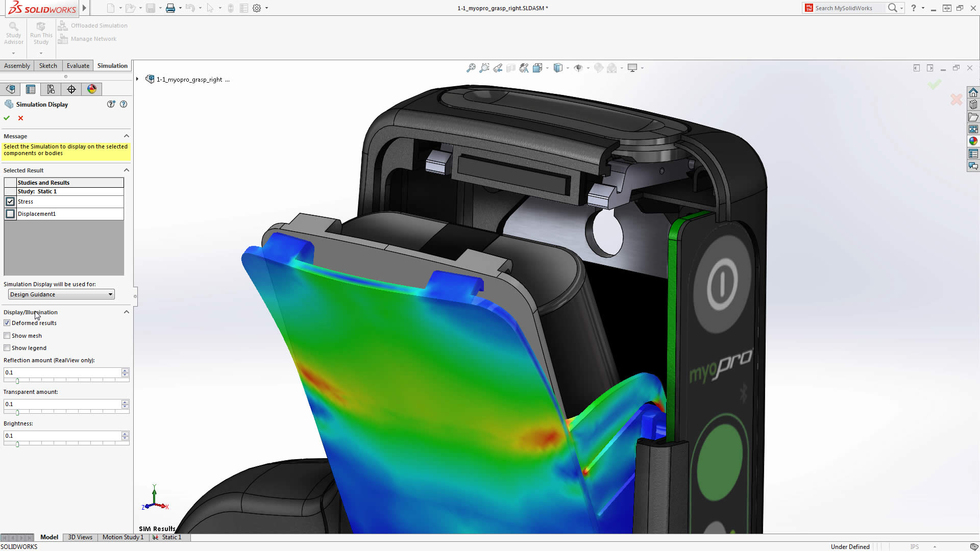This screenshot has width=980, height=551.
Task: Collapse the Display/Illumination section
Action: point(126,312)
